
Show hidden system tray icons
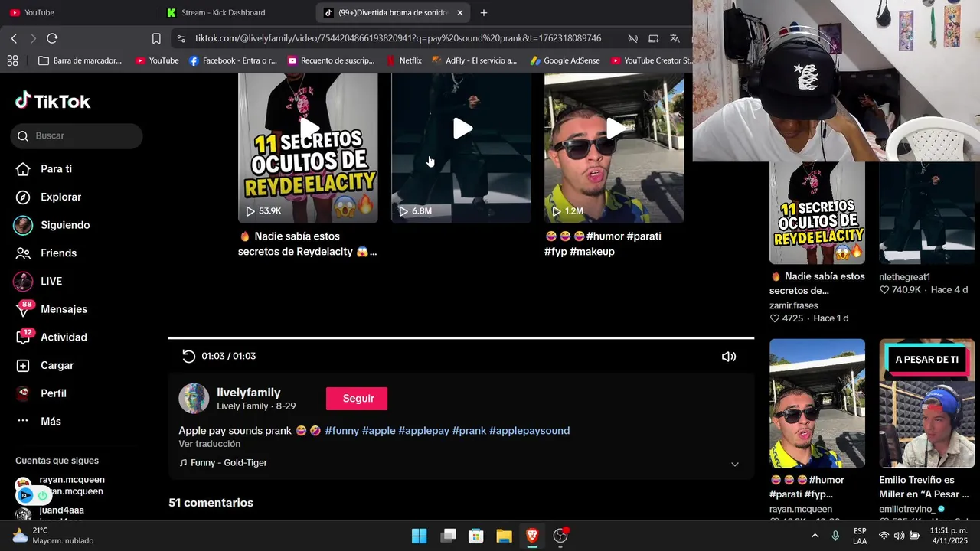815,536
